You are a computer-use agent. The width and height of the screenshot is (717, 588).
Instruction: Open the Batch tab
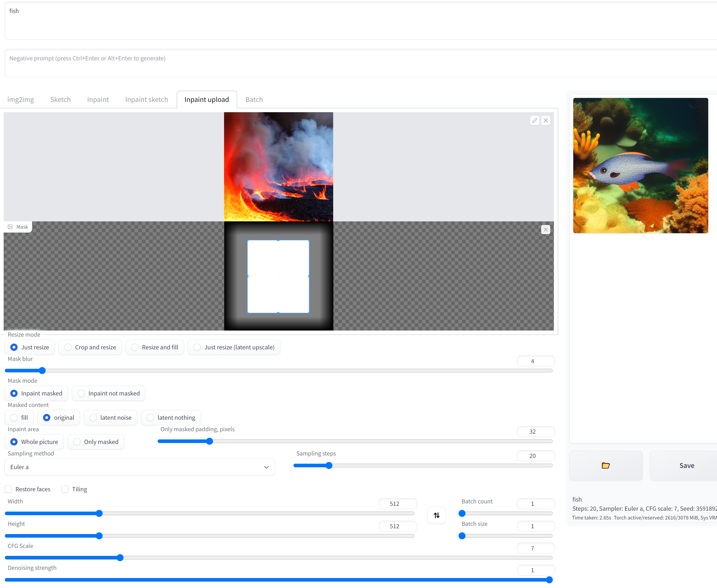point(254,99)
